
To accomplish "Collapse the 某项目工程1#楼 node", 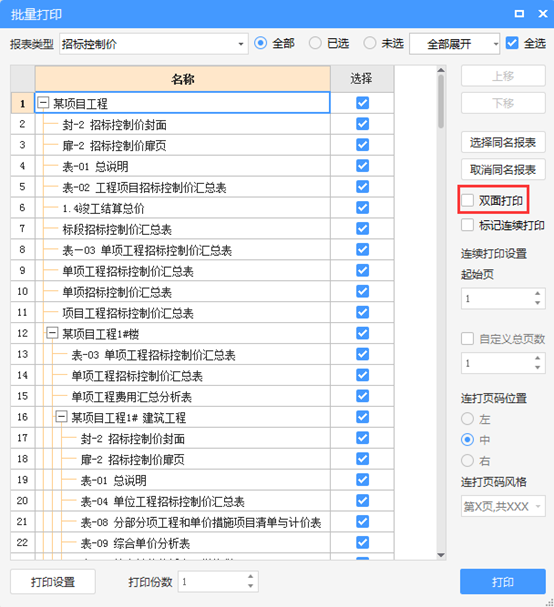I will point(52,333).
